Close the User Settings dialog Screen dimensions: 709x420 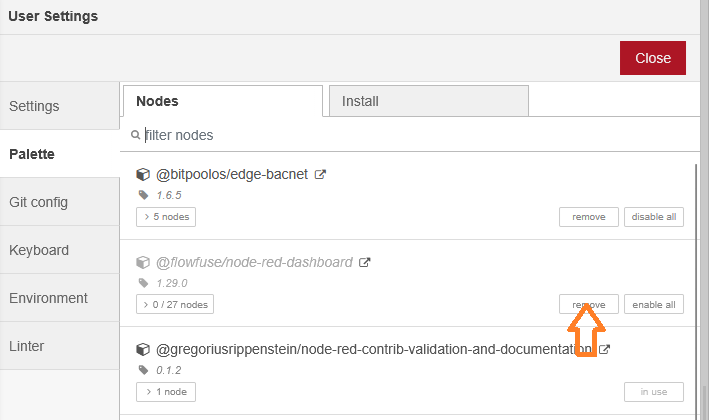pyautogui.click(x=652, y=58)
